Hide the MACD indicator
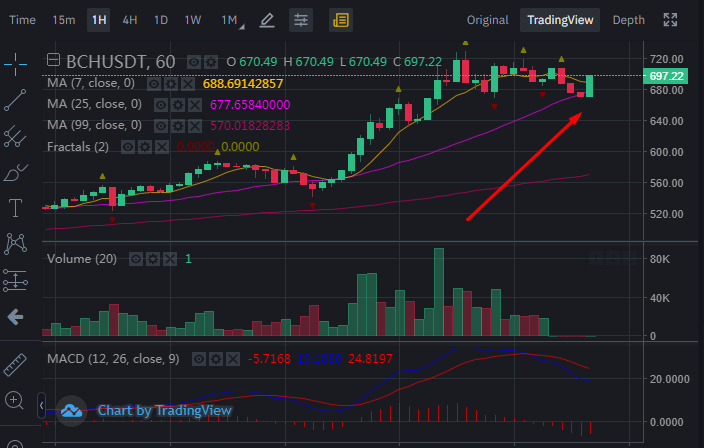704x448 pixels. (199, 359)
